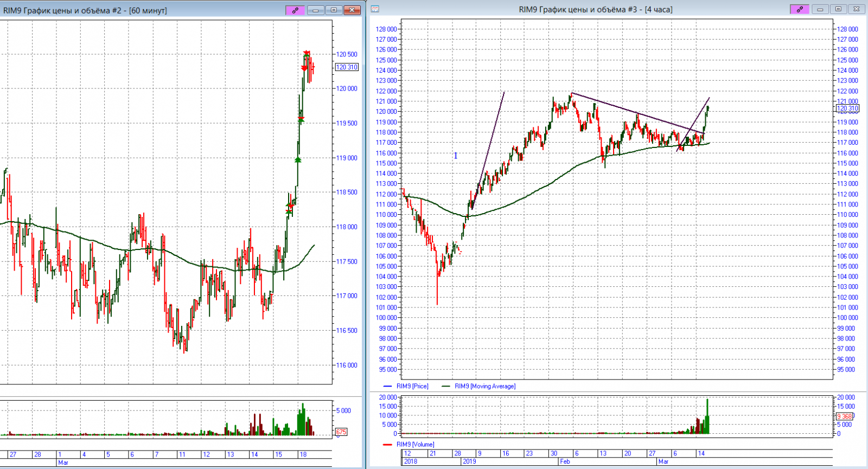Select the RIM9 [Volume] legend entry
Viewport: 868px width, 469px height.
click(x=415, y=444)
